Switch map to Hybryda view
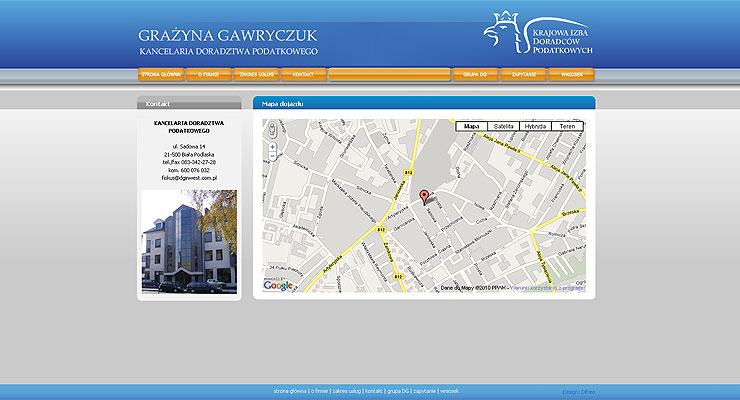The height and width of the screenshot is (400, 740). [535, 127]
